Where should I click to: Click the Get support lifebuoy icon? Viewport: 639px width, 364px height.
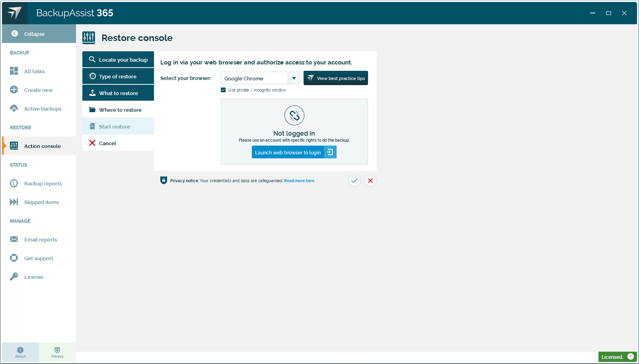14,258
